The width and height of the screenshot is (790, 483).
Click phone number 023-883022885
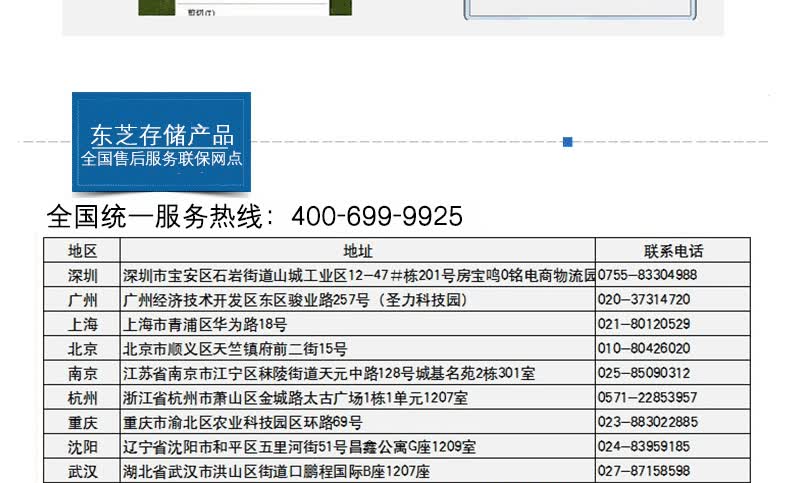(648, 422)
